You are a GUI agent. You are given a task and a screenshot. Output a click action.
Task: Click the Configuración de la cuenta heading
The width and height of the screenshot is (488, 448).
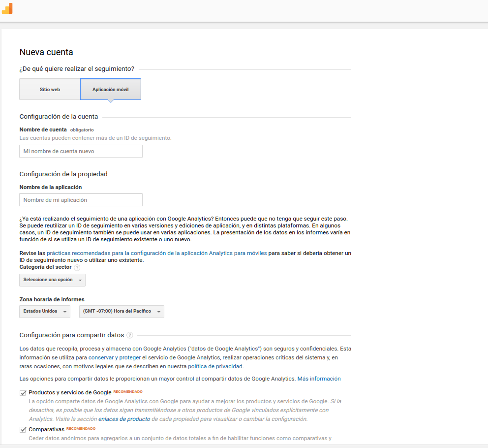pyautogui.click(x=59, y=117)
